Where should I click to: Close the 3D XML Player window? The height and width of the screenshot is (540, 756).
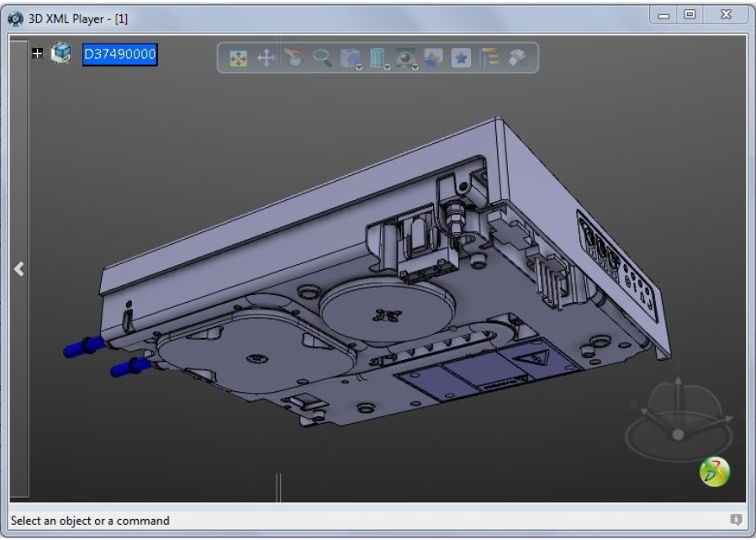click(726, 14)
